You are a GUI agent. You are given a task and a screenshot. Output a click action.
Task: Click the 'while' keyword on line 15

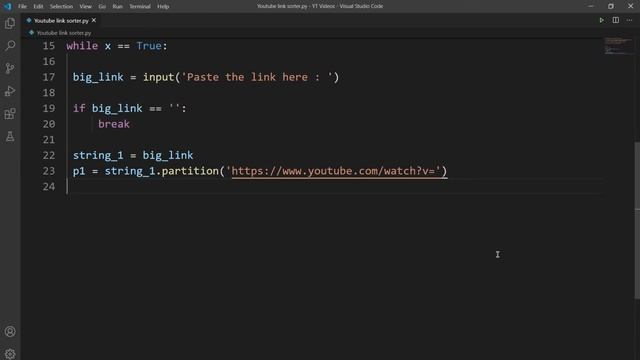tap(82, 46)
